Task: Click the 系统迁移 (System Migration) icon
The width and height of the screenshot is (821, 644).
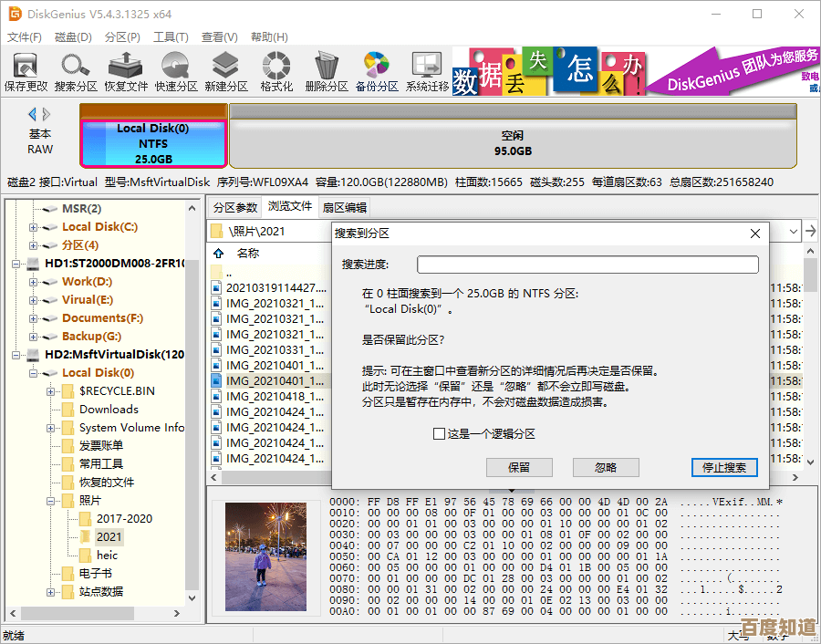Action: click(x=427, y=71)
